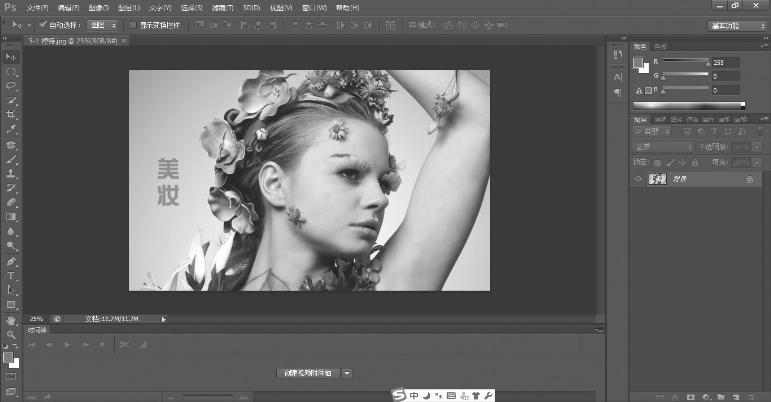The image size is (771, 402).
Task: Open dropdown arrow beside 创建视频时间轴 button
Action: [x=347, y=372]
